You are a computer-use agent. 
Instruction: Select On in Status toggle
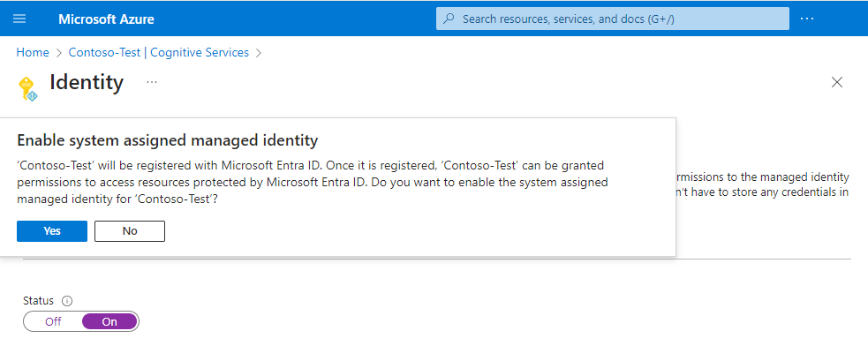click(109, 321)
